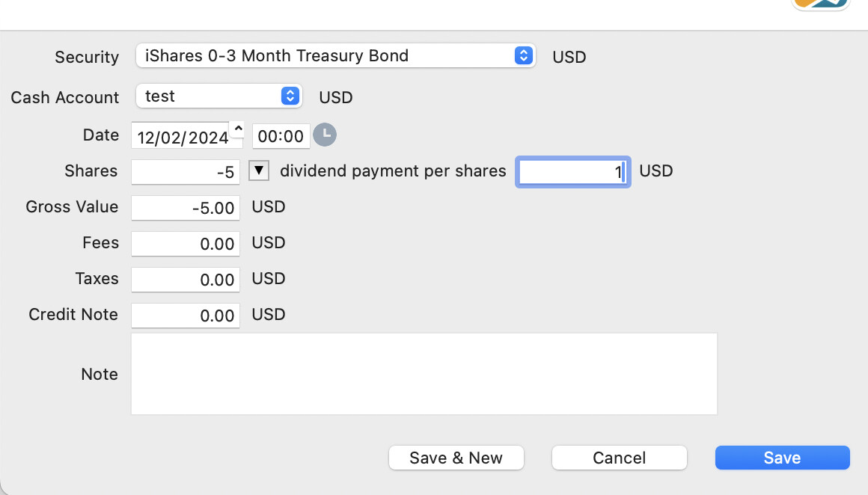Click inside the Note text area
The width and height of the screenshot is (868, 495).
pyautogui.click(x=424, y=374)
